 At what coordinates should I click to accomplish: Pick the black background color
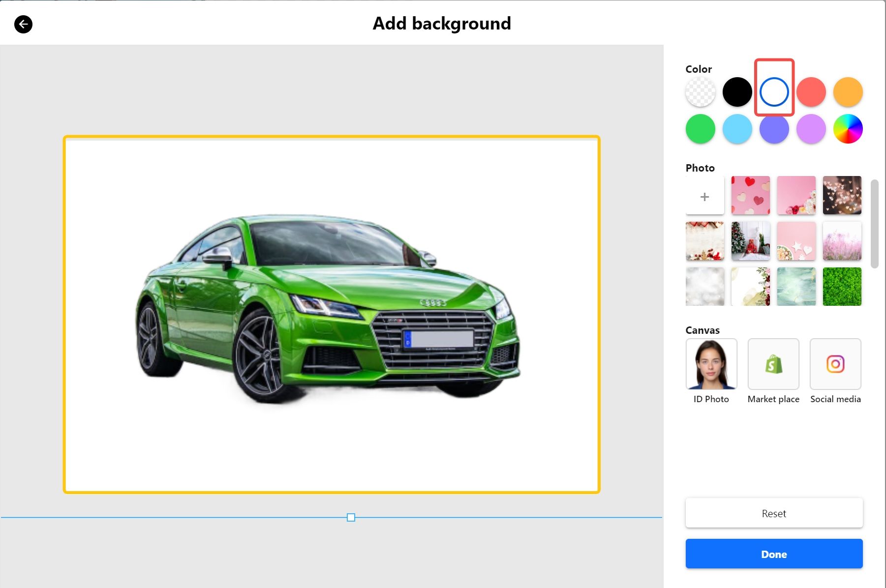737,91
